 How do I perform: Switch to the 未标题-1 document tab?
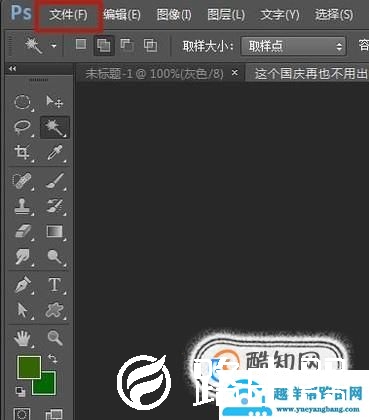(x=154, y=73)
